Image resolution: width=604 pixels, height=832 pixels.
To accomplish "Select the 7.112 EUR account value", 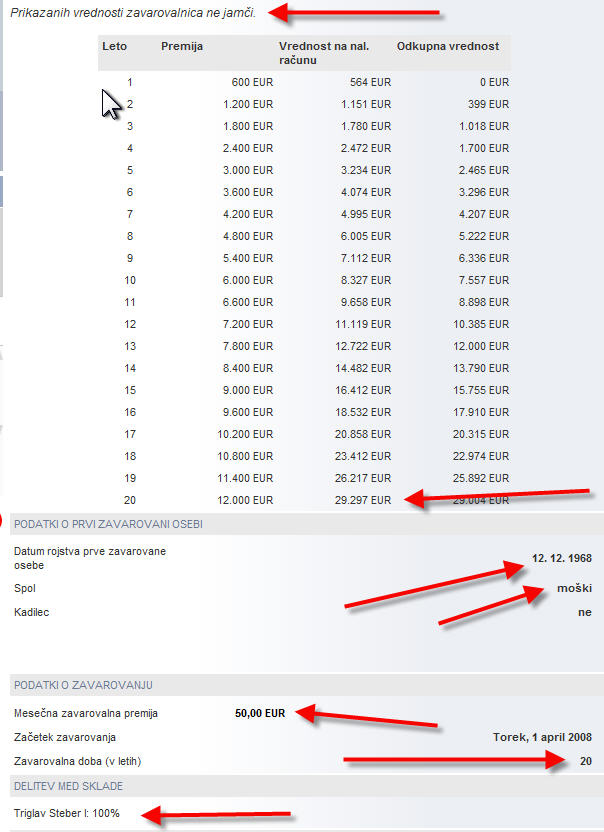I will click(x=366, y=258).
